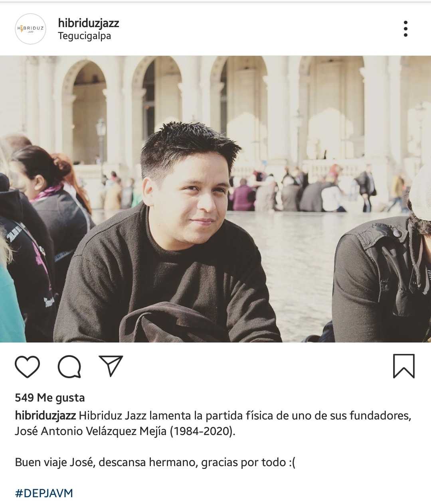The height and width of the screenshot is (504, 431).
Task: Open comments with the speech bubble icon
Action: click(69, 366)
